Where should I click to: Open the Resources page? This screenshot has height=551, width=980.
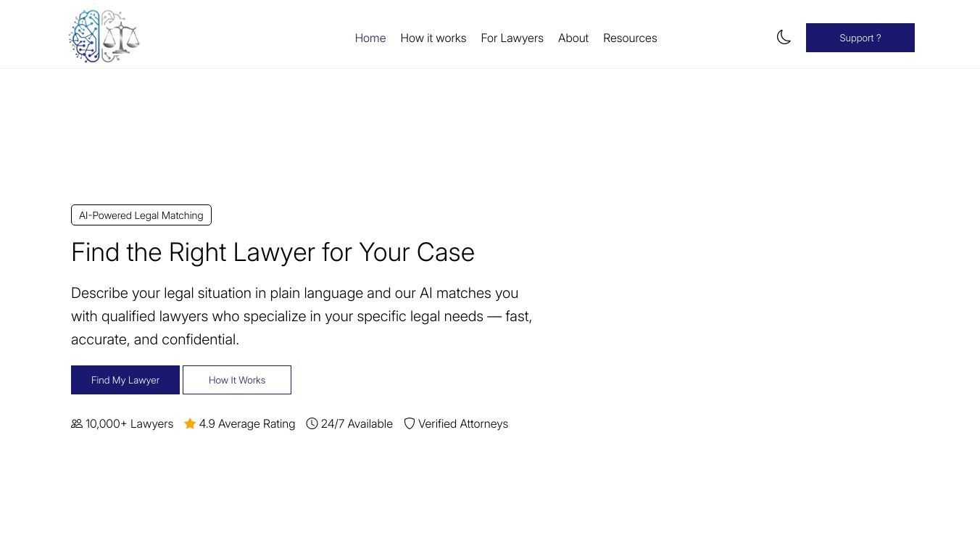pos(630,38)
